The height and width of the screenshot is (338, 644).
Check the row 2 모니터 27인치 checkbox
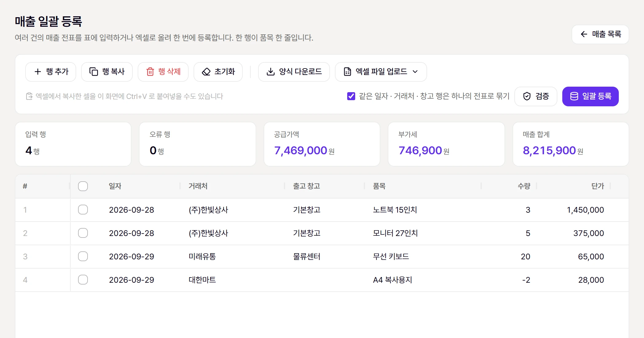[83, 233]
